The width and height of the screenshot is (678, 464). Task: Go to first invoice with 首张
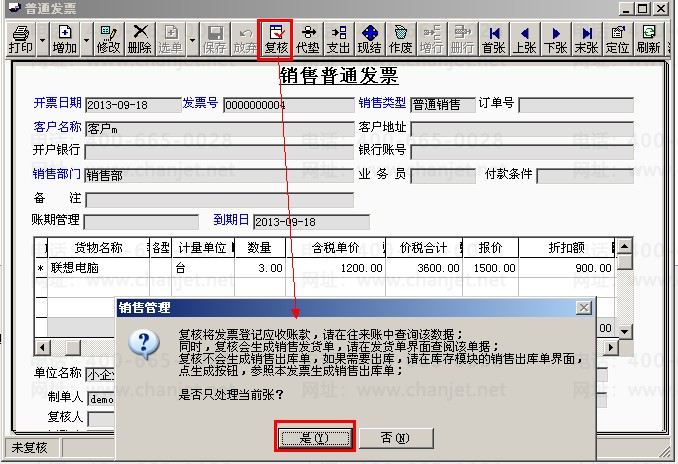(x=494, y=39)
